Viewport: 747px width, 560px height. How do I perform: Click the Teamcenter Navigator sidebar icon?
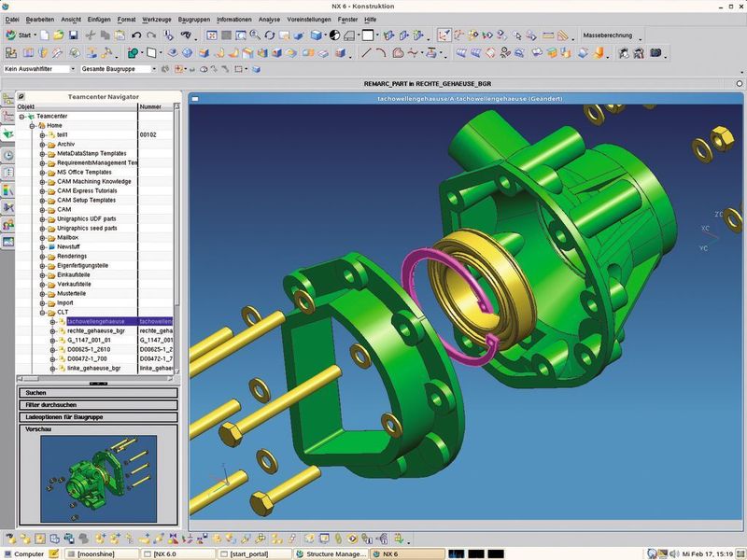click(x=8, y=133)
